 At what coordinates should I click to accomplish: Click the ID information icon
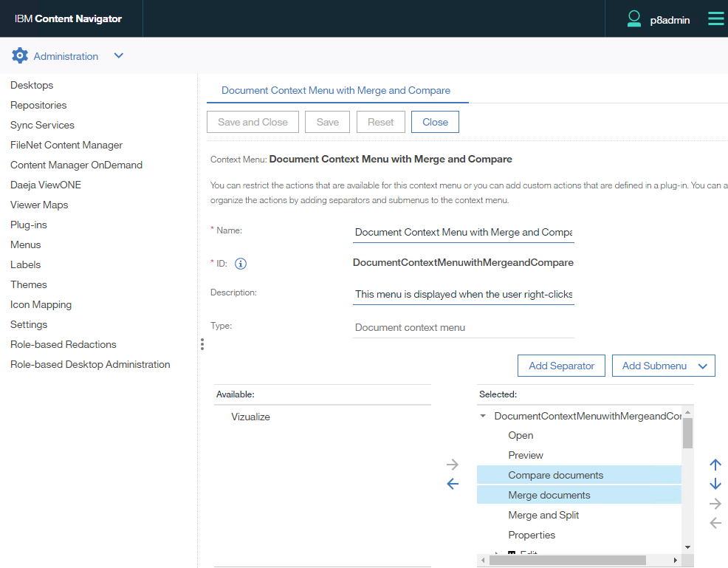[x=241, y=263]
